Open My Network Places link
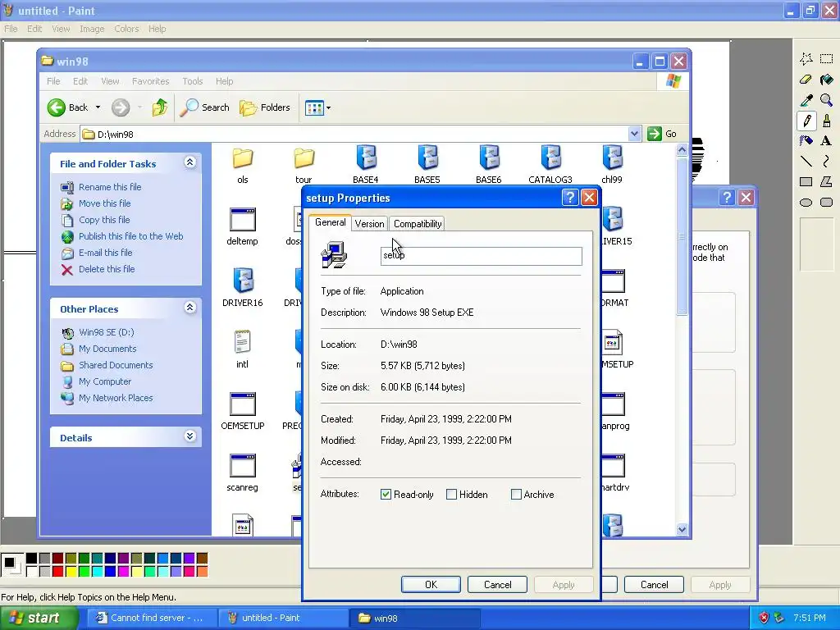Image resolution: width=840 pixels, height=630 pixels. (x=116, y=398)
